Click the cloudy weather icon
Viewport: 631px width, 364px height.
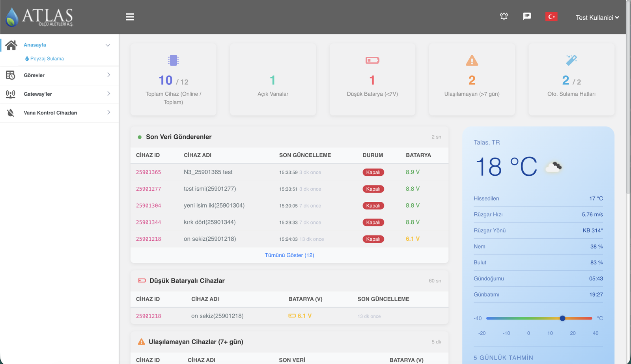tap(554, 167)
